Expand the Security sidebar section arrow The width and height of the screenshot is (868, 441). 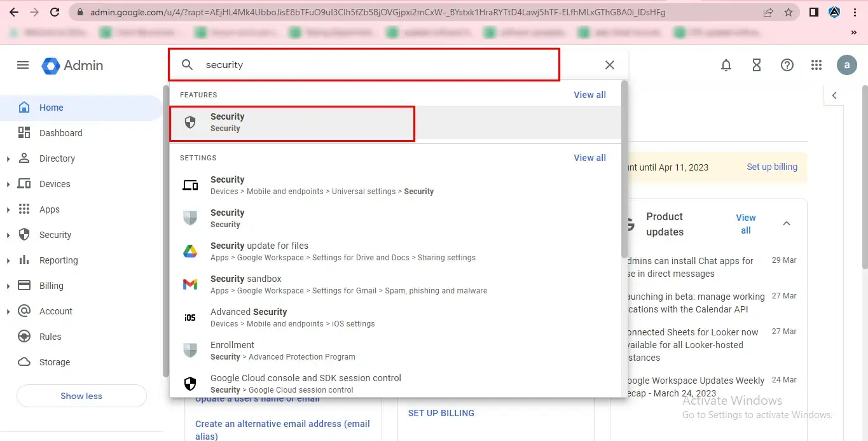click(x=8, y=235)
